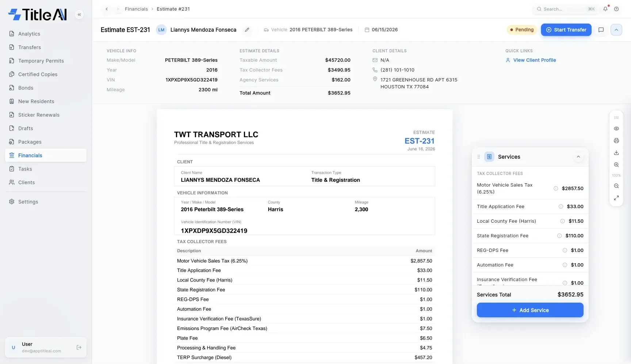Click info icon beside State Registration Fee
631x364 pixels.
click(x=559, y=236)
